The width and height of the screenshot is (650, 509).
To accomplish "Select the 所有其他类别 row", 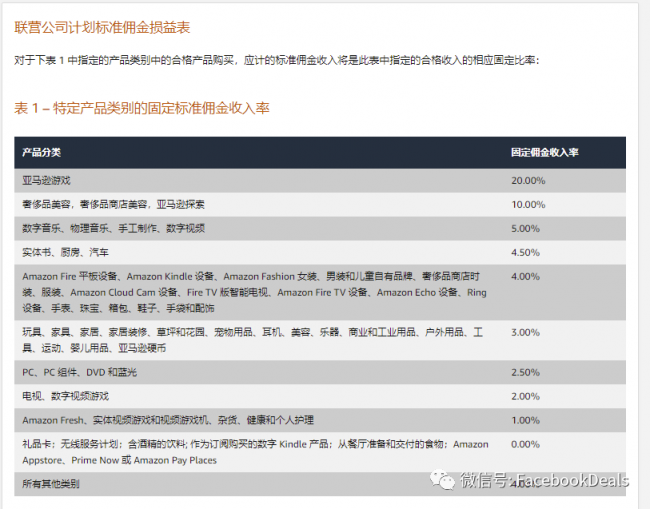I will pos(51,484).
